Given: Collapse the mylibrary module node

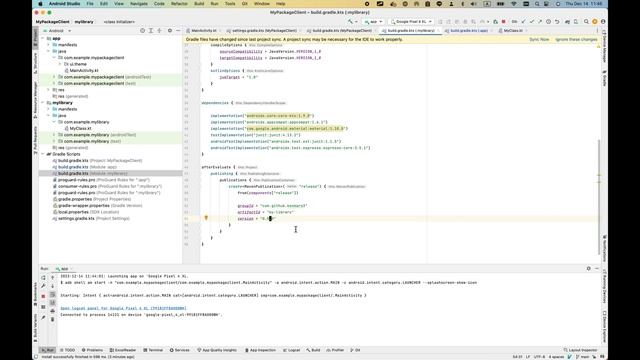Looking at the screenshot, I should click(x=43, y=103).
